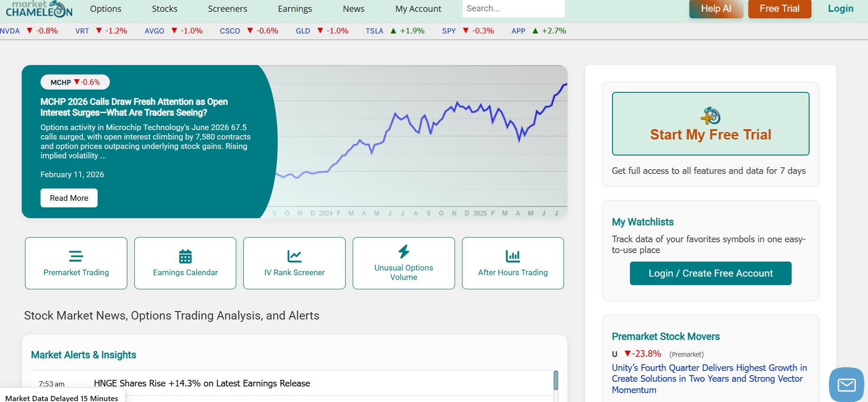
Task: Click the Unusual Options Volume lightning icon
Action: coord(404,251)
